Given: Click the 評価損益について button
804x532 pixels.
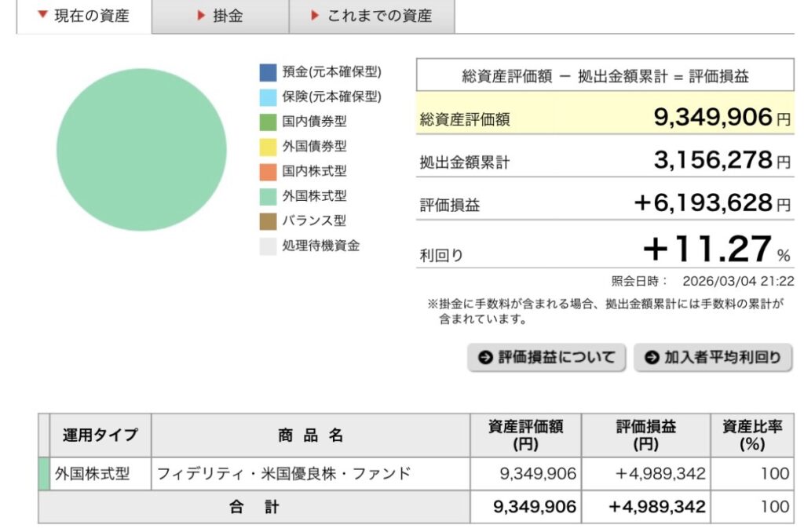Looking at the screenshot, I should pos(547,358).
